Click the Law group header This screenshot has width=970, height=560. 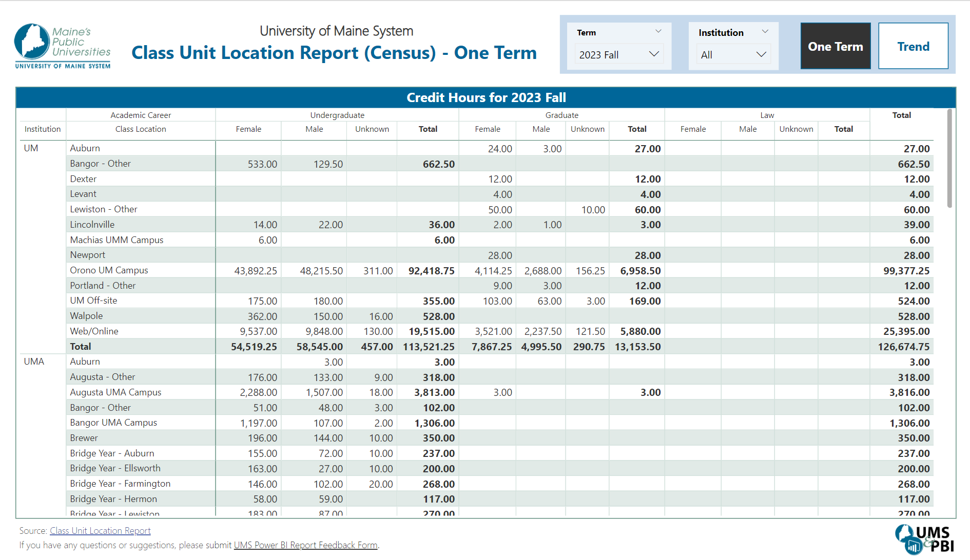click(767, 115)
